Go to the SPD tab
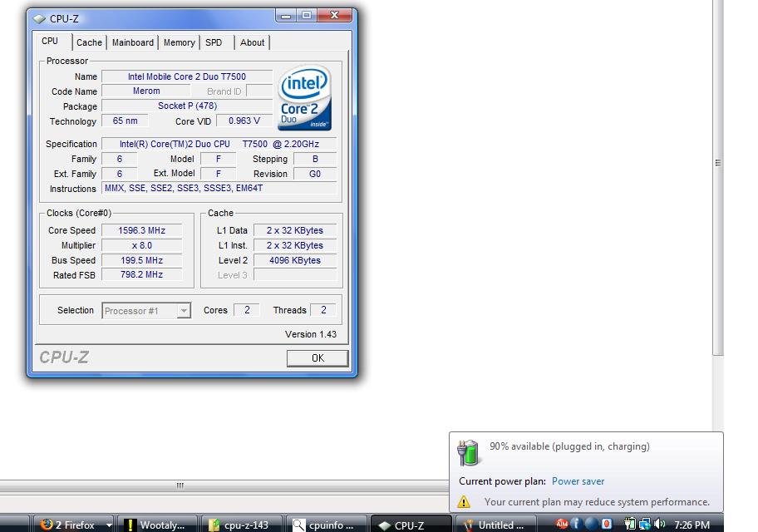The height and width of the screenshot is (532, 758). pos(214,42)
